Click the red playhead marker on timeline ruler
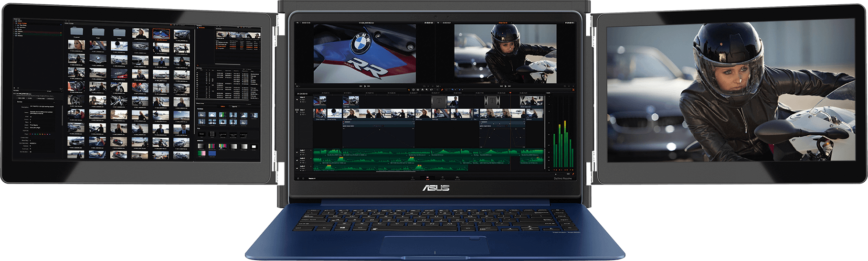Screen dimensions: 868x261 [x=510, y=93]
